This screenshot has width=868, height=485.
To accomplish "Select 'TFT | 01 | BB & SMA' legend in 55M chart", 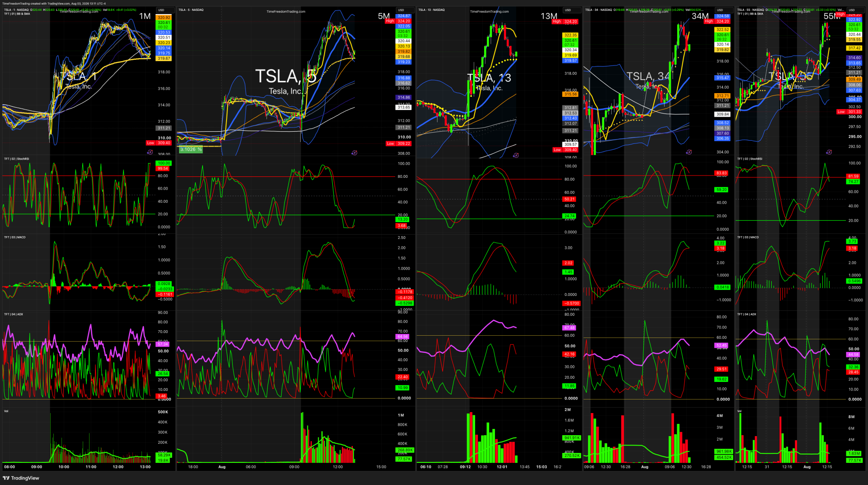I will tap(750, 14).
